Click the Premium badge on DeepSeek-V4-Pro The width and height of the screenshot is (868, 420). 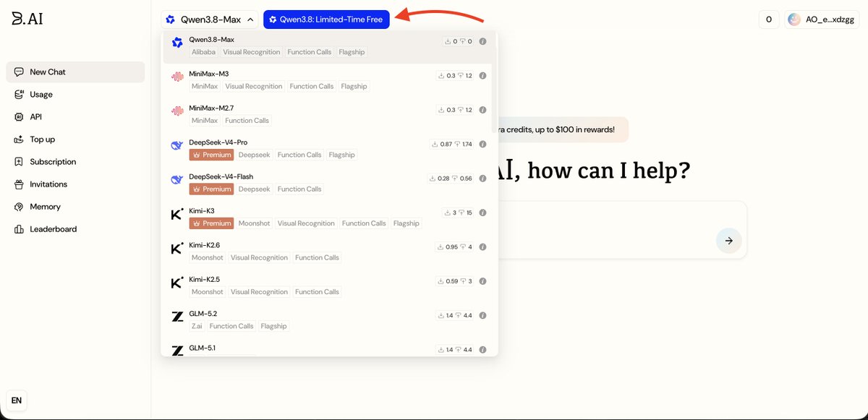coord(211,155)
